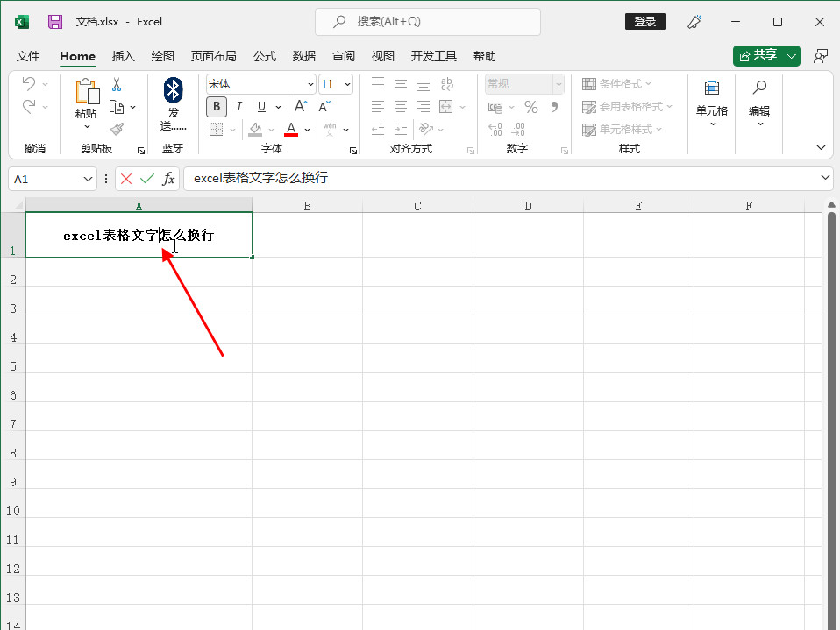The height and width of the screenshot is (630, 840).
Task: Switch to the 公式 ribbon tab
Action: tap(265, 56)
